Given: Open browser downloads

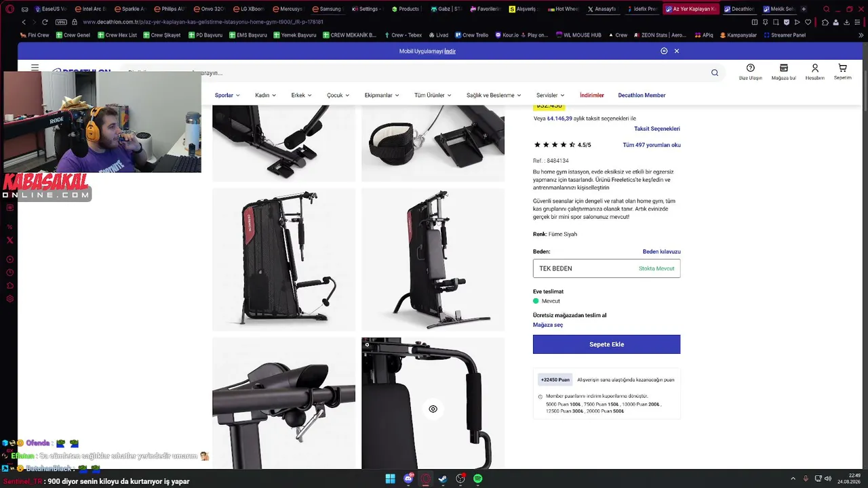Looking at the screenshot, I should pos(846,22).
